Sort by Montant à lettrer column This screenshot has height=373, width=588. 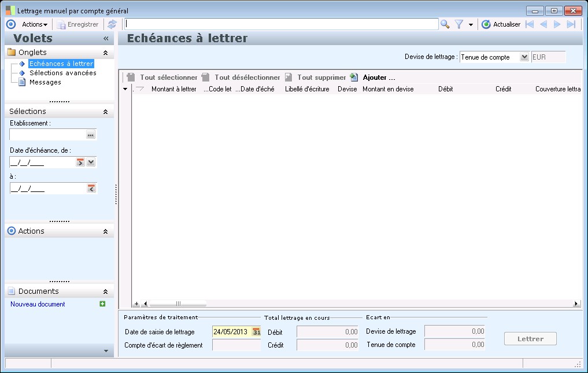pos(173,89)
